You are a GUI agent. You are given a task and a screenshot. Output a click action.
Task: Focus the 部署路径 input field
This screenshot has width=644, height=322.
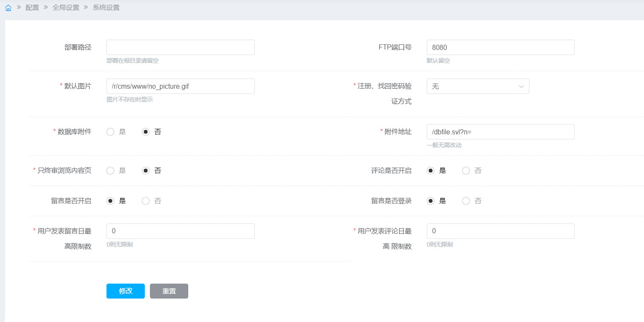pyautogui.click(x=180, y=47)
